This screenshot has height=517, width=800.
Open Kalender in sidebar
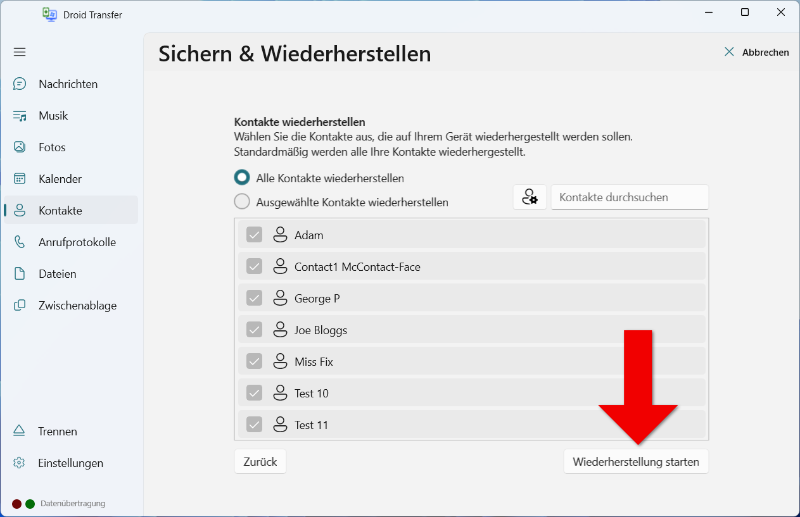click(x=60, y=179)
